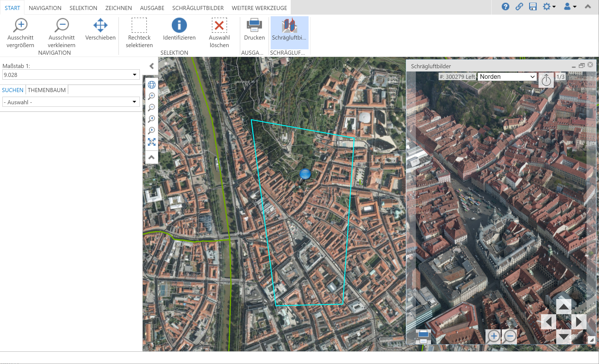Click oblique image zoom-in plus button
The height and width of the screenshot is (364, 599).
click(x=493, y=336)
